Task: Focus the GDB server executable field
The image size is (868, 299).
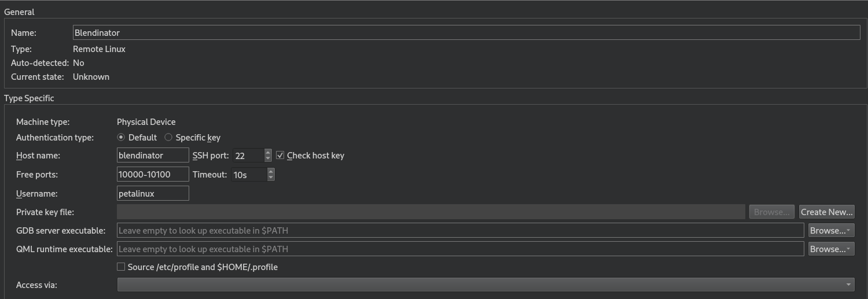Action: (x=460, y=231)
